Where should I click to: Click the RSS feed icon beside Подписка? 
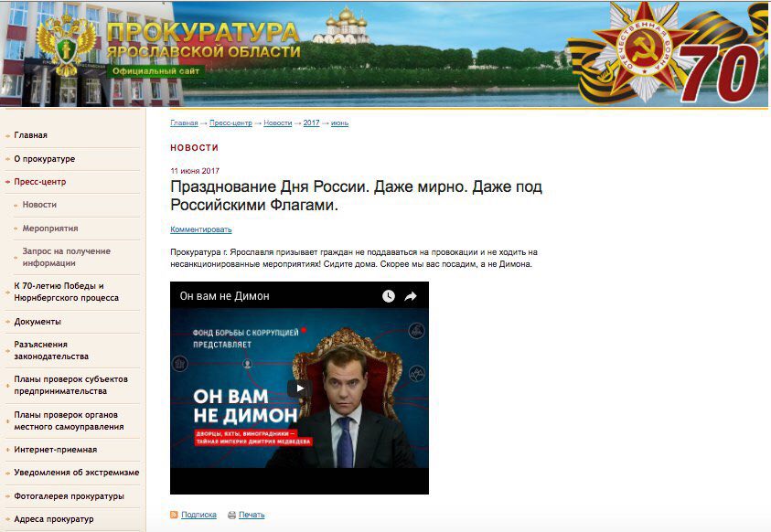[x=174, y=515]
